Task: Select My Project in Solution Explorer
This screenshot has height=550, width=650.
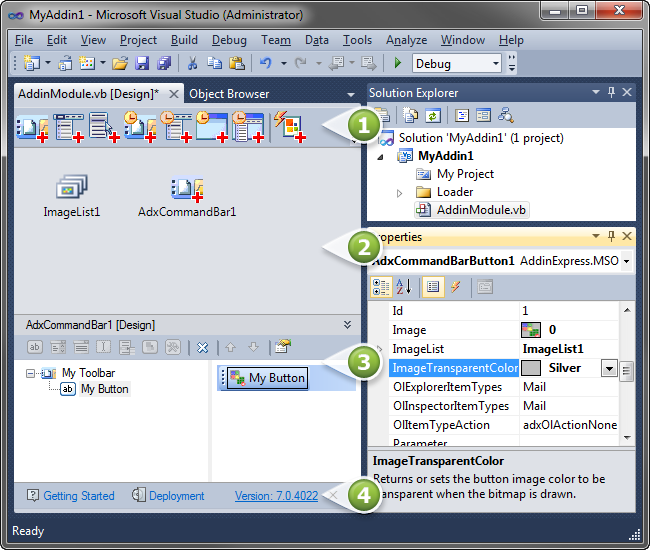Action: click(465, 174)
